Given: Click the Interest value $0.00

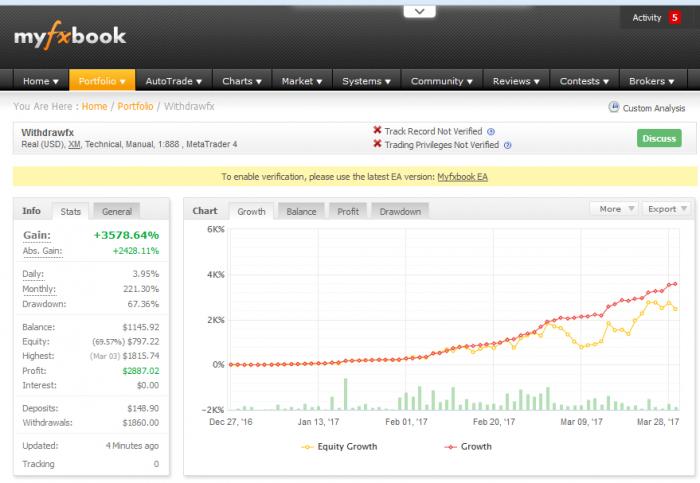Looking at the screenshot, I should (x=148, y=385).
